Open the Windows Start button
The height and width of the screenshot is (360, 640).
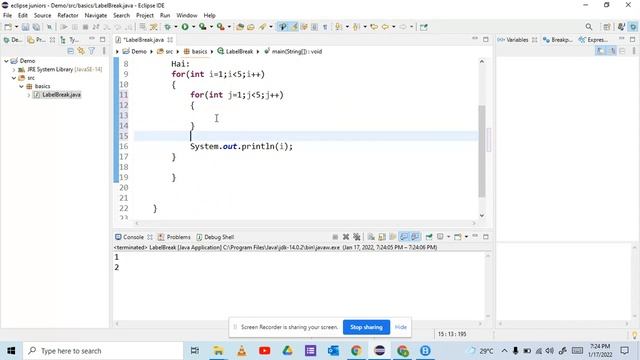coord(11,351)
